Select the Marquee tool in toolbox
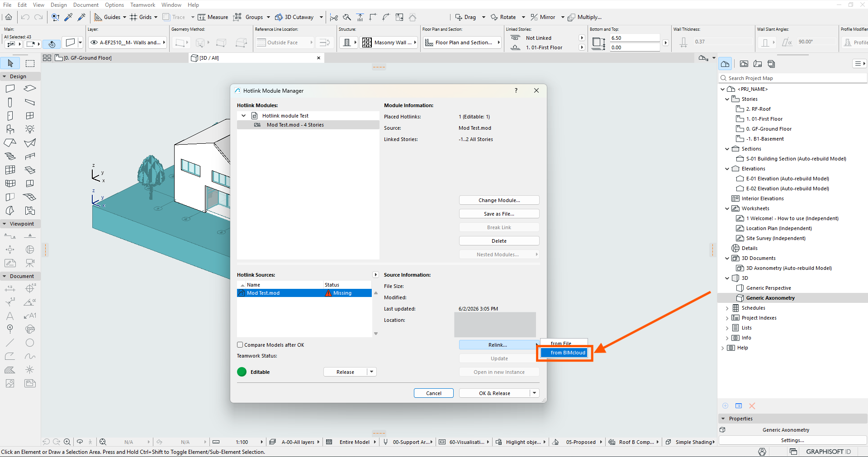Image resolution: width=868 pixels, height=457 pixels. pos(30,63)
